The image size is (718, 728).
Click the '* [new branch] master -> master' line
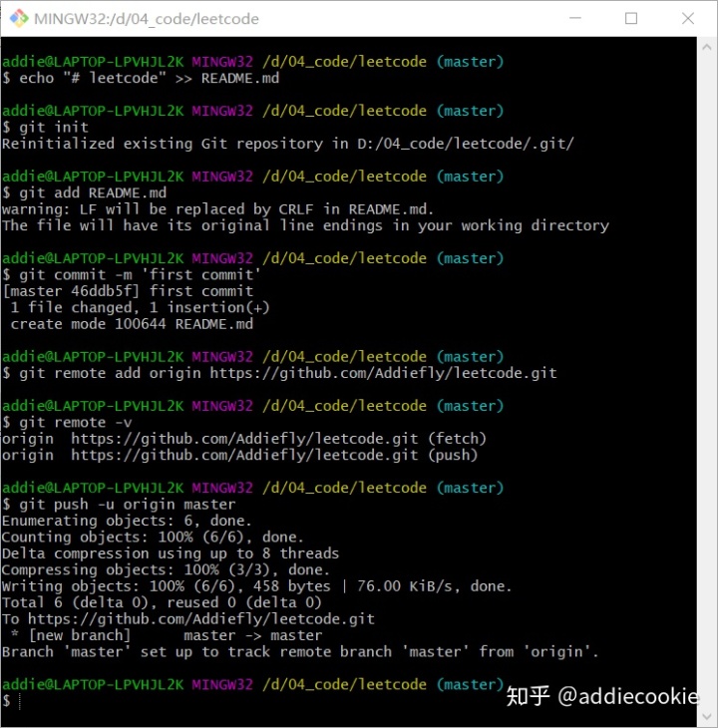(x=167, y=635)
